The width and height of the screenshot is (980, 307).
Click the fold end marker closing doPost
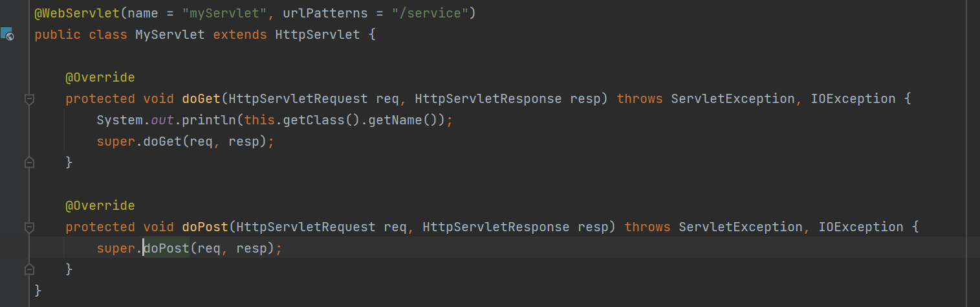[x=28, y=269]
